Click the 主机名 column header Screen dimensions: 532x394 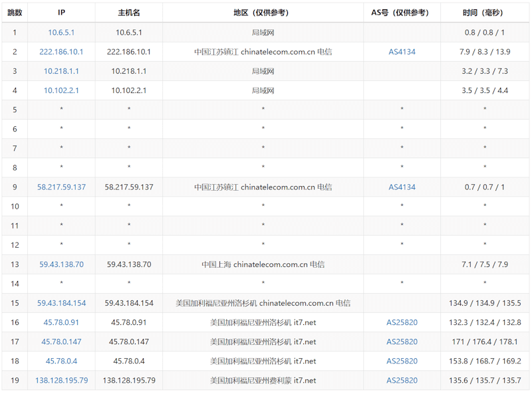[128, 13]
